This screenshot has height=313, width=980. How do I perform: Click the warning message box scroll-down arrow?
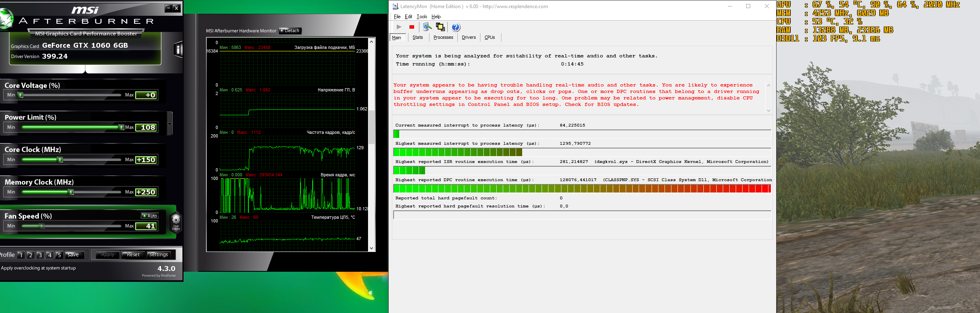768,110
